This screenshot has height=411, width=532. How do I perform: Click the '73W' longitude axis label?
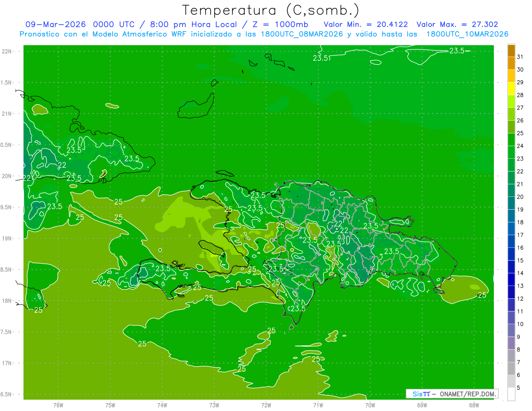(x=214, y=405)
